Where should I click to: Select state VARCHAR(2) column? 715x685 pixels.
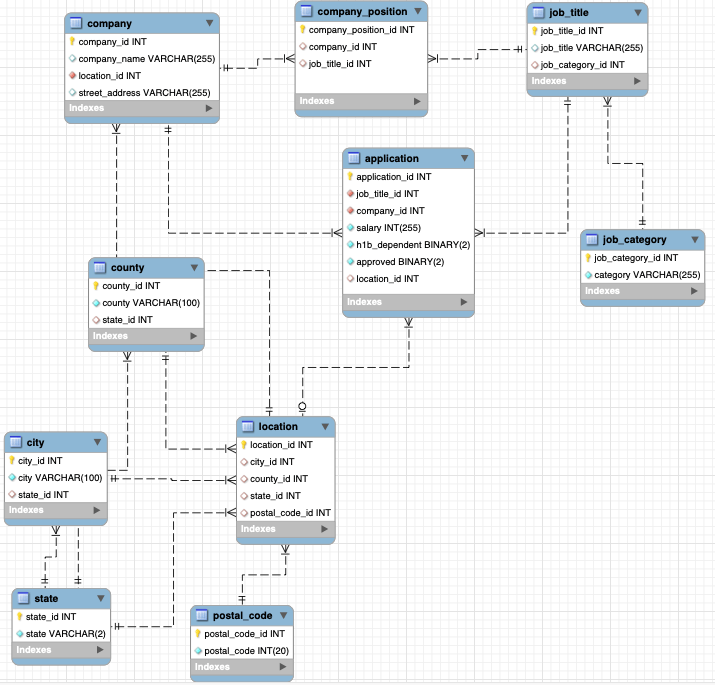(x=61, y=633)
